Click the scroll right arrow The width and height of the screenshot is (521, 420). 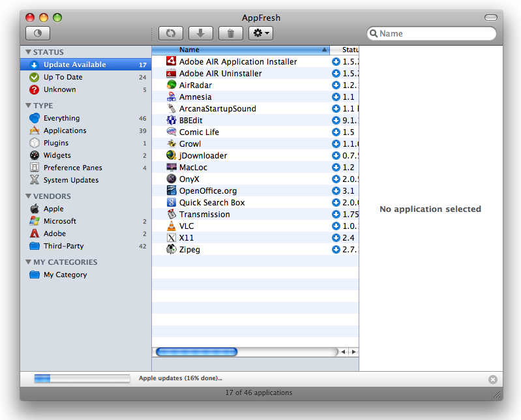353,352
